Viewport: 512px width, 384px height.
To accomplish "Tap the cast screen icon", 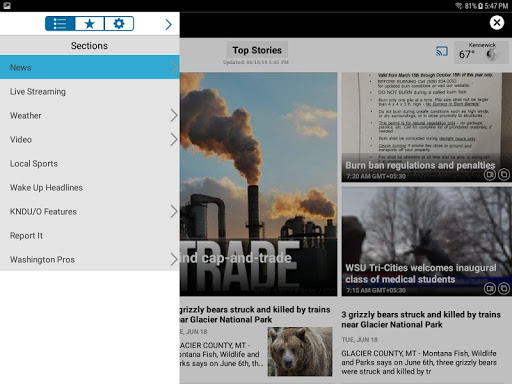I will (442, 51).
